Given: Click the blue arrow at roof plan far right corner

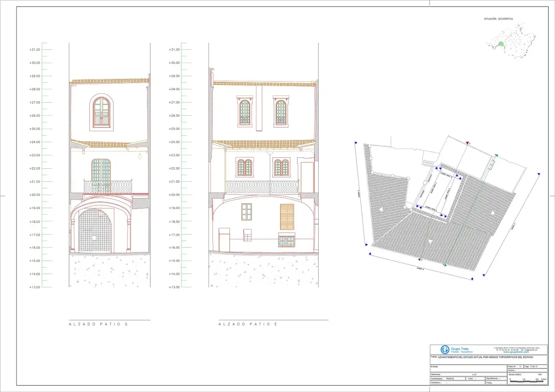Looking at the screenshot, I should [x=539, y=174].
